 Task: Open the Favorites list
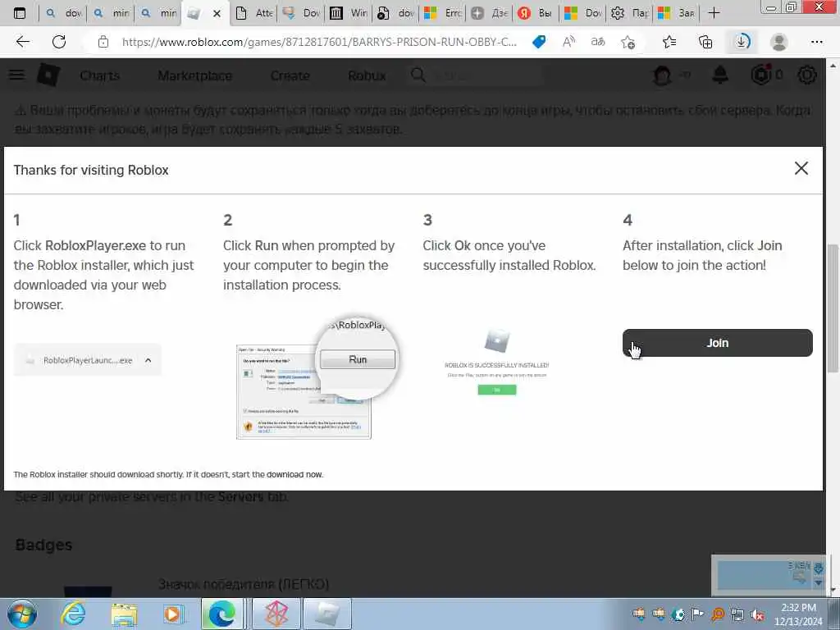tap(669, 42)
